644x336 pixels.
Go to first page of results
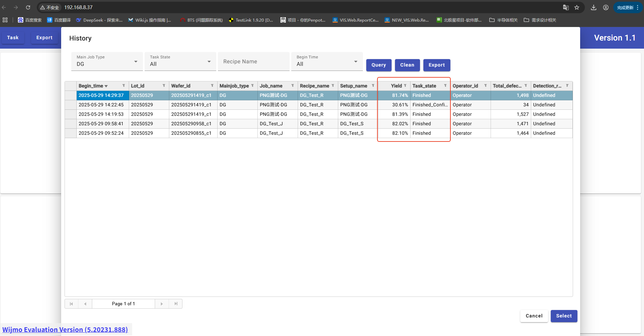71,304
